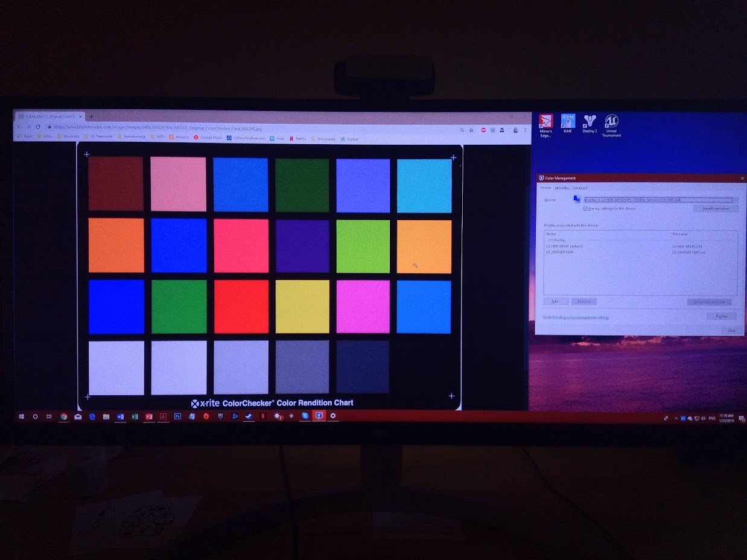Expand the Device display dropdown

[736, 200]
